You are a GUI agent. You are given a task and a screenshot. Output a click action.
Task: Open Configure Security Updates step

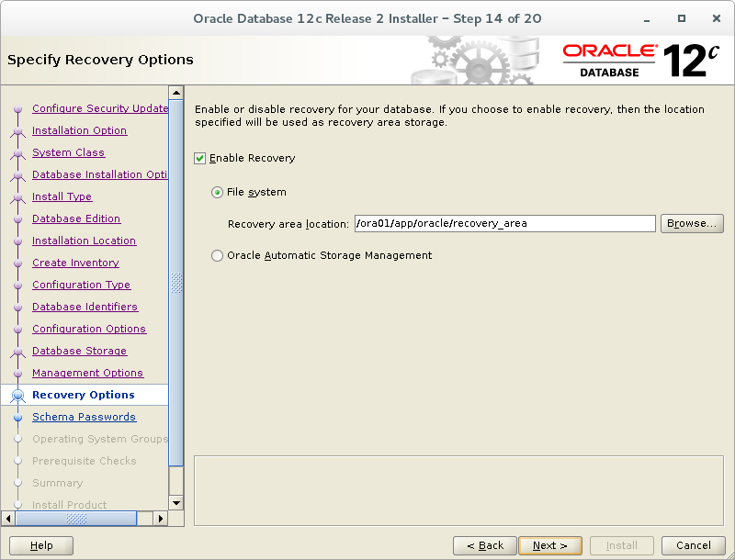click(100, 108)
